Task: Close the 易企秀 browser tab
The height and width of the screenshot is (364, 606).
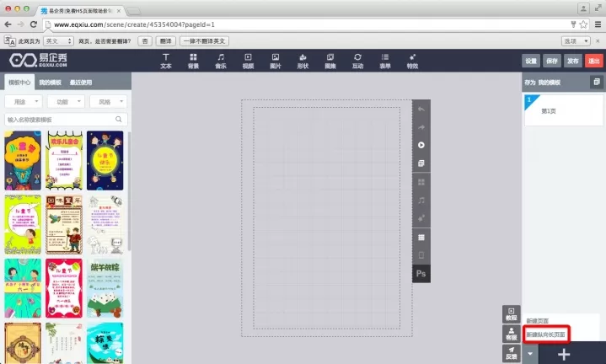Action: 119,11
